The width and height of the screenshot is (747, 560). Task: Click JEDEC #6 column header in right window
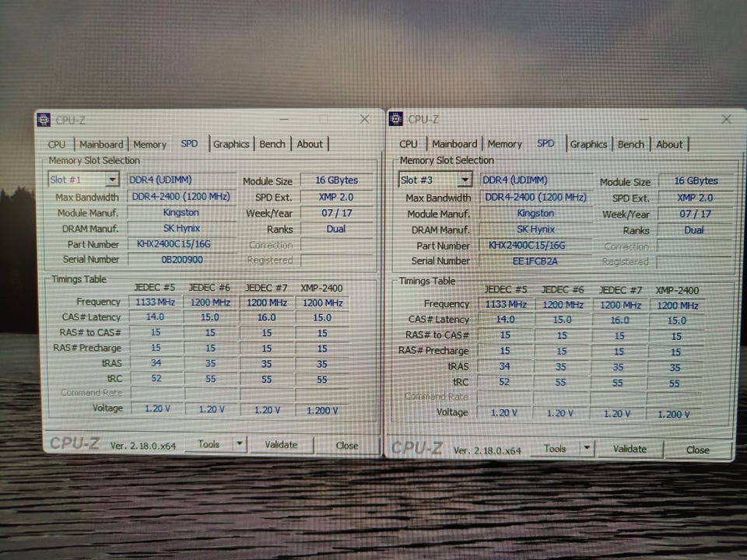pyautogui.click(x=562, y=289)
